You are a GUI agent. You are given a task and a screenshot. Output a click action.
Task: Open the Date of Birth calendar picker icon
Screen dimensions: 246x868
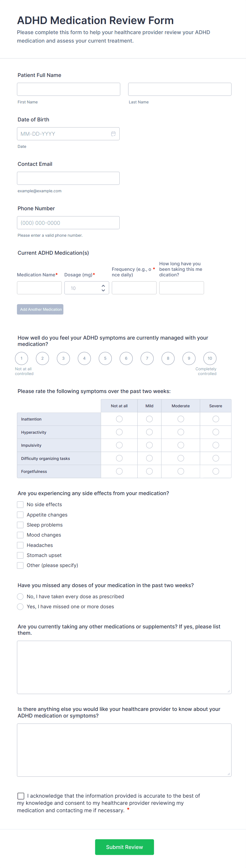click(113, 134)
